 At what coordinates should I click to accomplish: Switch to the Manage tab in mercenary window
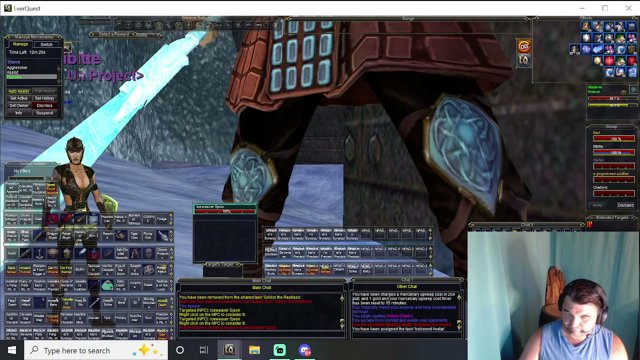20,44
